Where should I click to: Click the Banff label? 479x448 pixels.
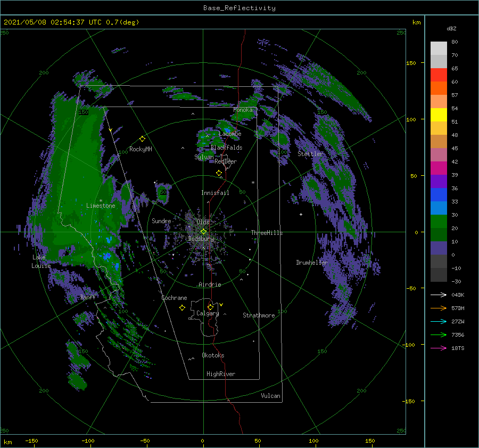[x=88, y=297]
